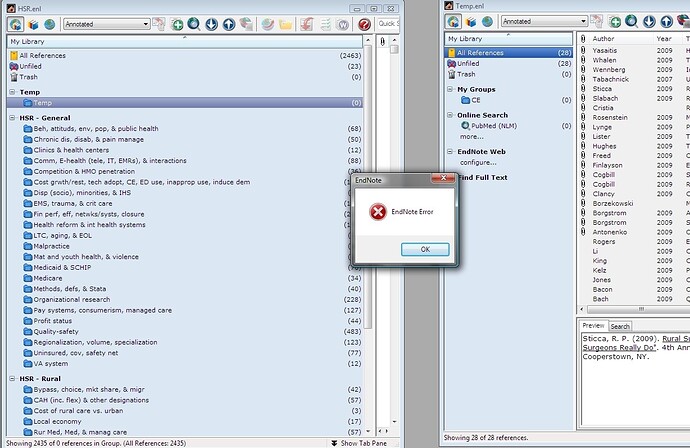The image size is (690, 448).
Task: Select VA system group
Action: coord(185,364)
